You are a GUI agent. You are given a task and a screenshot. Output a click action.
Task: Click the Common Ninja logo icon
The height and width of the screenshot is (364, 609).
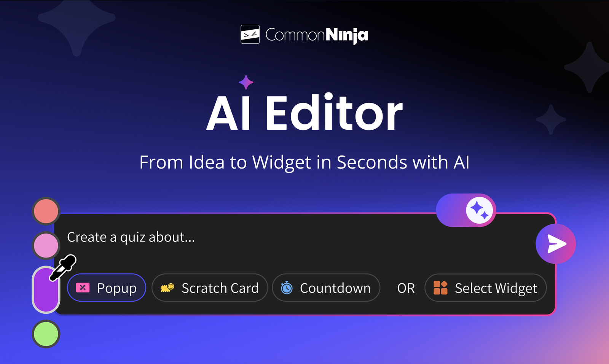pyautogui.click(x=250, y=35)
